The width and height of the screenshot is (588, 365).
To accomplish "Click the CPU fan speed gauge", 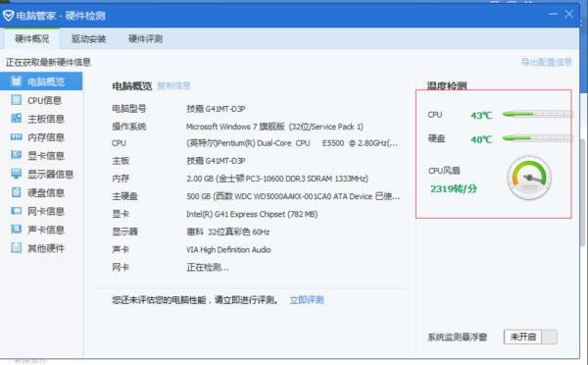I will point(529,178).
